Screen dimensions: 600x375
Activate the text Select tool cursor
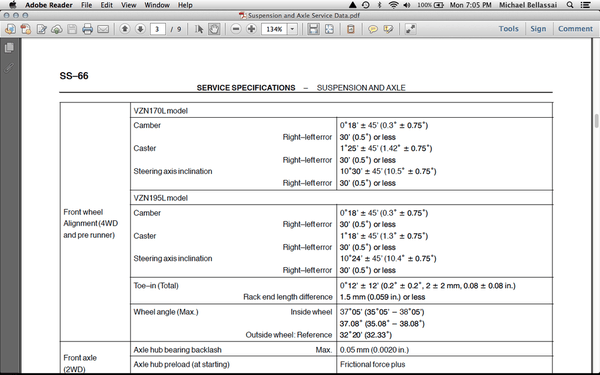coord(199,29)
